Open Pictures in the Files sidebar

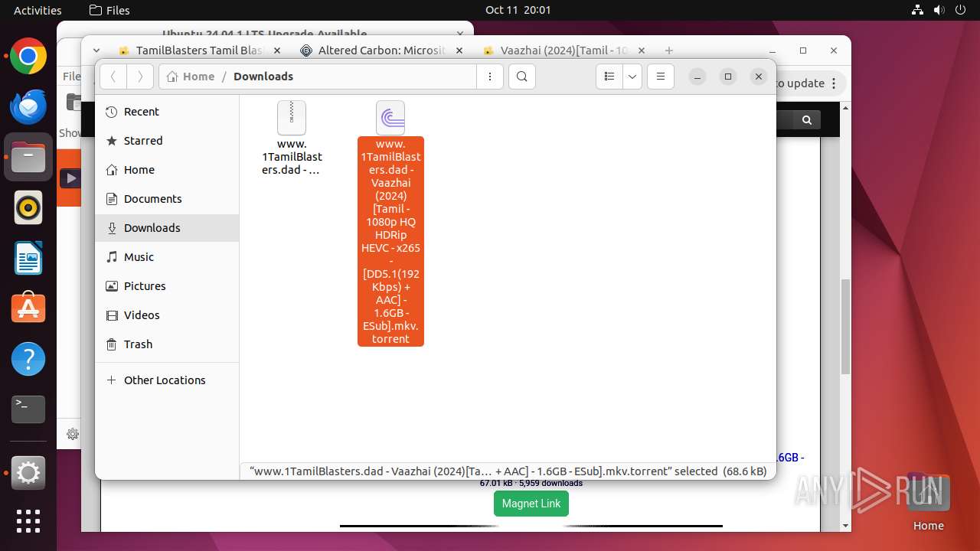coord(167,286)
